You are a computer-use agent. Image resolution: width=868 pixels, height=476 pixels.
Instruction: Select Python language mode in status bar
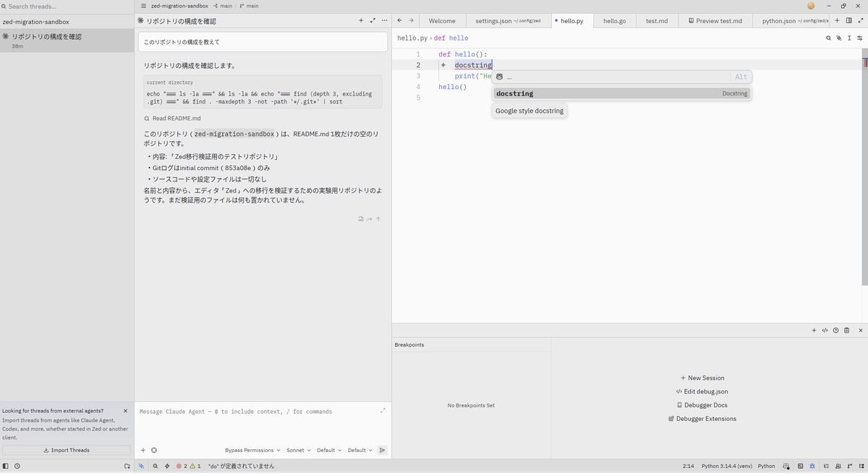coord(766,467)
